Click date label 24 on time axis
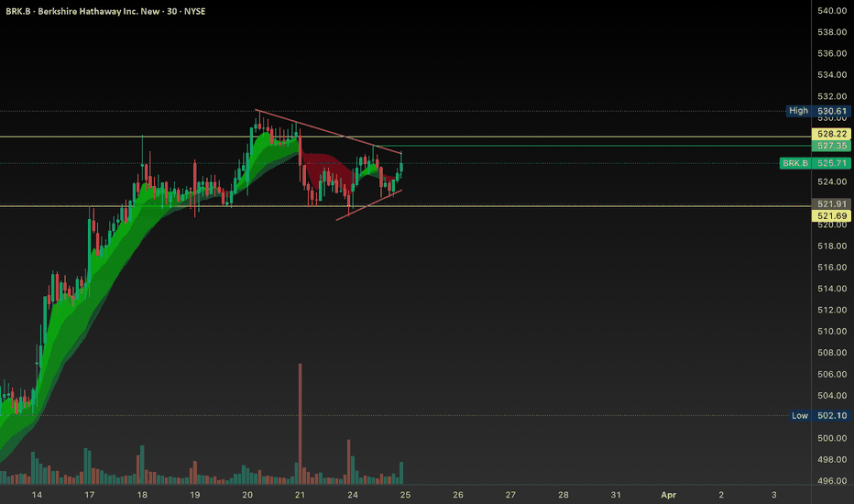 [x=353, y=495]
